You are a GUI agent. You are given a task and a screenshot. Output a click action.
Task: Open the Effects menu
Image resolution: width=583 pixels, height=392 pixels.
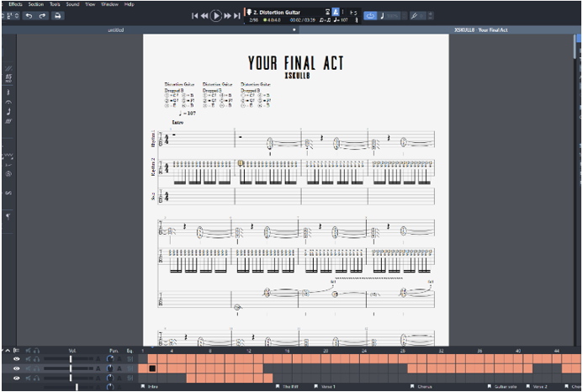16,4
